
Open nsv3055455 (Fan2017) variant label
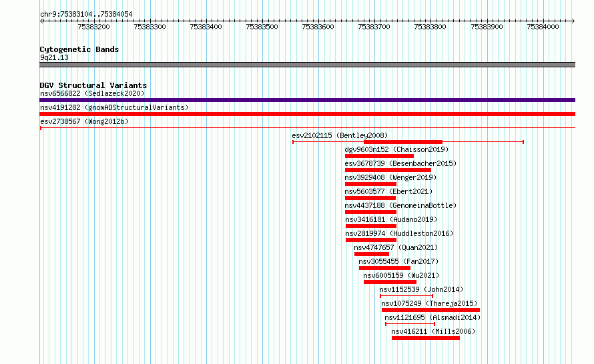(x=398, y=261)
